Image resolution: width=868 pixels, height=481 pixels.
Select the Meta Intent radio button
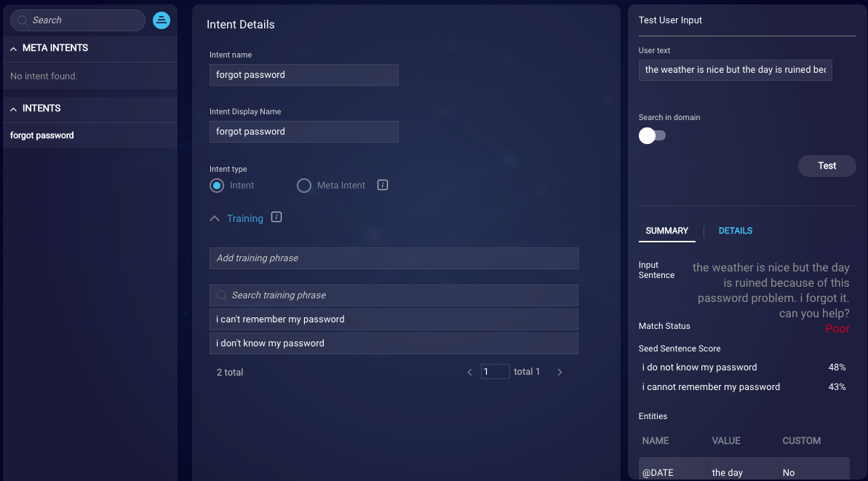tap(304, 186)
